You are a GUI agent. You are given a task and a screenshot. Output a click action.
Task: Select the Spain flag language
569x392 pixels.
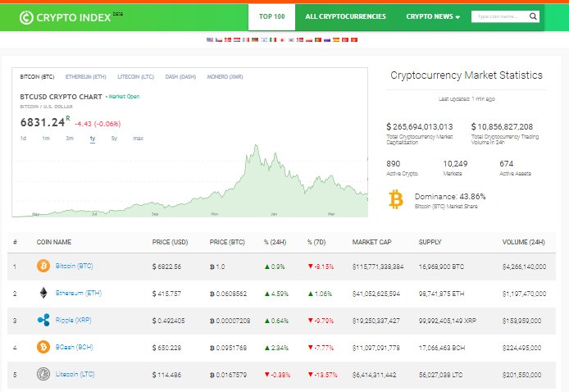[336, 39]
